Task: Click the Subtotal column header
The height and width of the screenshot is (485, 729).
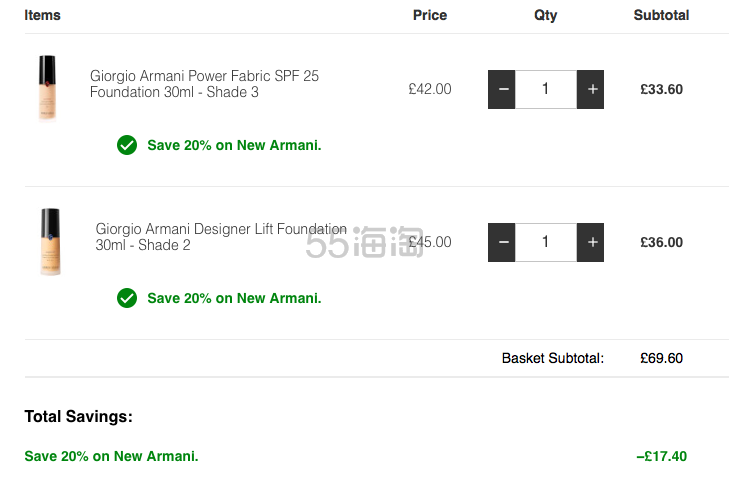Action: point(661,15)
